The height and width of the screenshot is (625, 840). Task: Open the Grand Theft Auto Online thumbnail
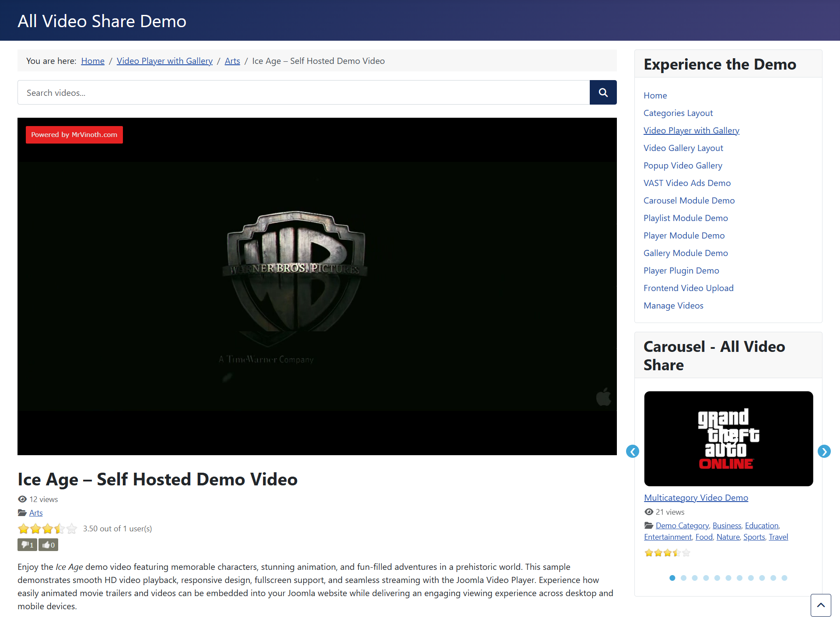[x=728, y=439]
